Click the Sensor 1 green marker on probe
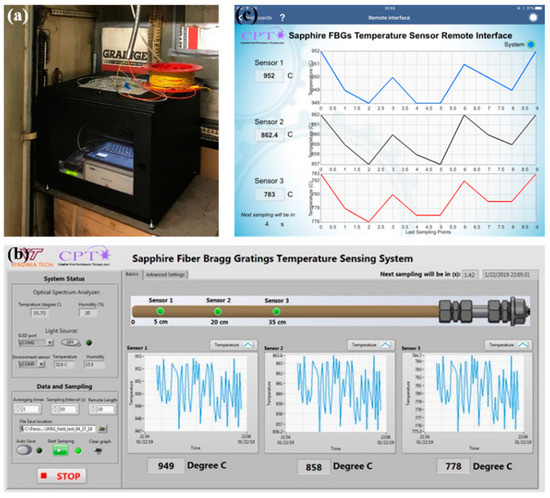The width and height of the screenshot is (550, 498). coord(160,311)
